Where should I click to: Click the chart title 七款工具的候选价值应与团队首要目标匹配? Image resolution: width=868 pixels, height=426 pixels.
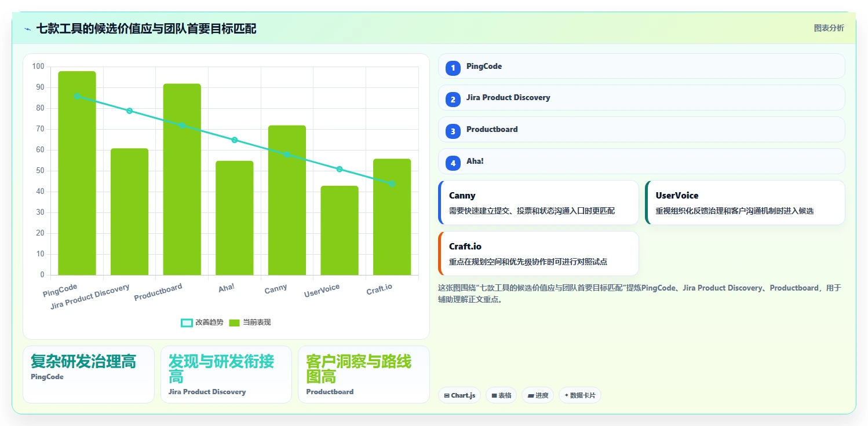click(x=147, y=28)
